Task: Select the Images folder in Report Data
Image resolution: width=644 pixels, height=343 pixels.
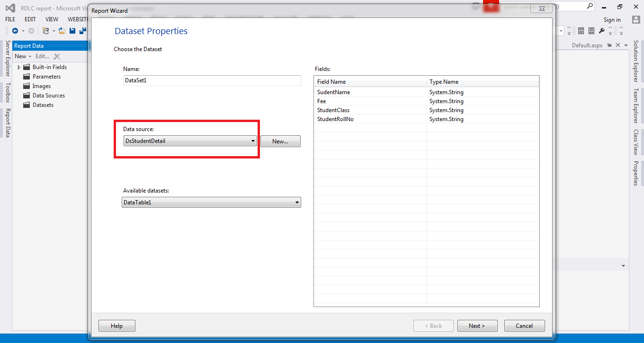Action: pyautogui.click(x=41, y=86)
